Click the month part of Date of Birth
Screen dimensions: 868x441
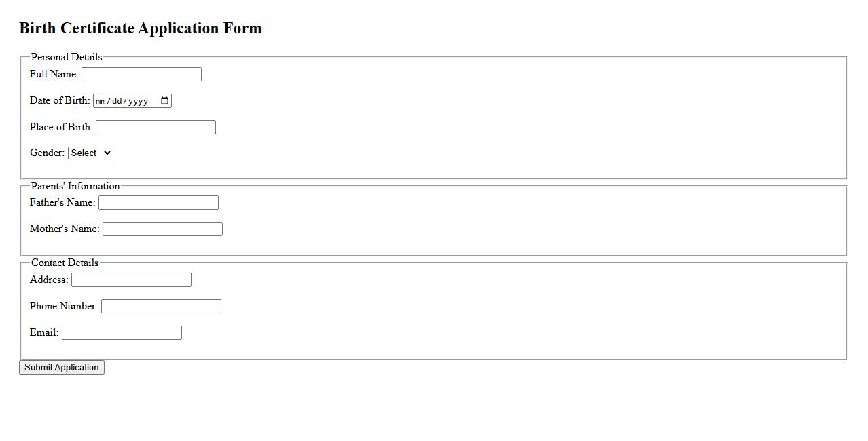pyautogui.click(x=101, y=101)
